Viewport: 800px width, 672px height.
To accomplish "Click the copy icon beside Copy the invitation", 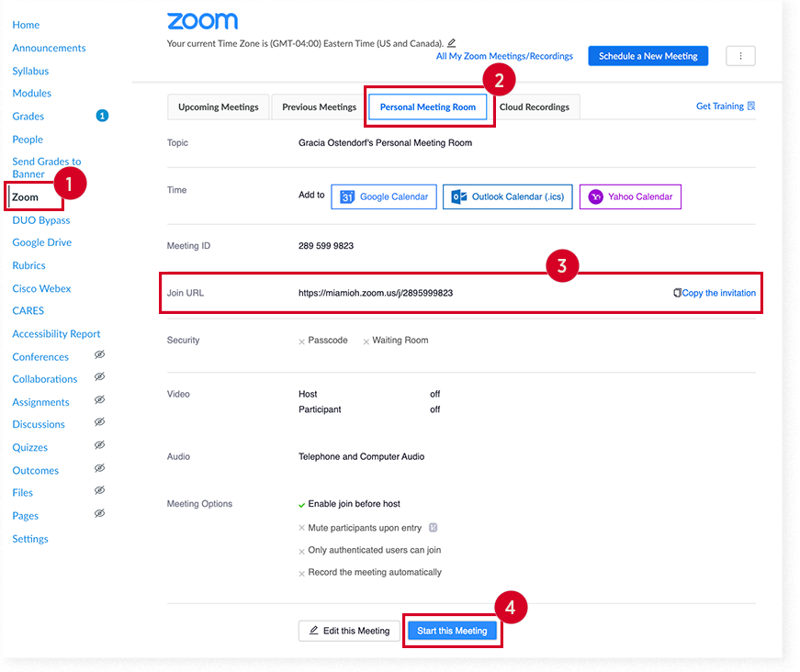I will [677, 293].
